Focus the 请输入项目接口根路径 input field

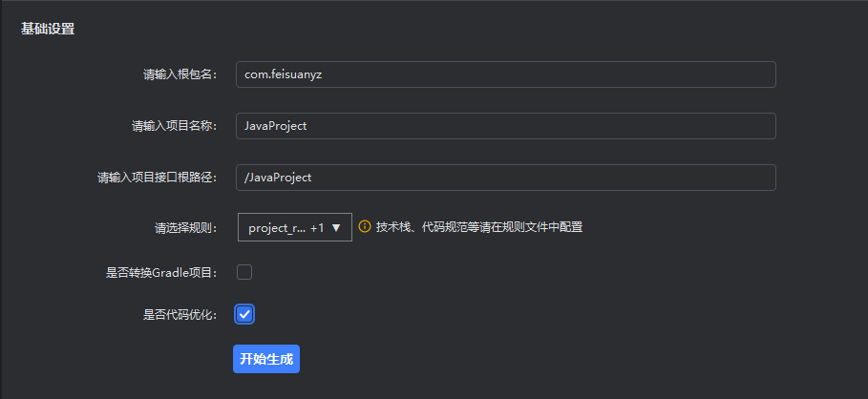pyautogui.click(x=505, y=178)
